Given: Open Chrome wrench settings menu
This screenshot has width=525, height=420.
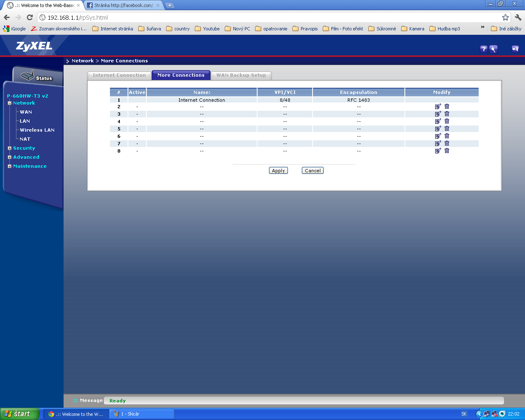Looking at the screenshot, I should 518,17.
